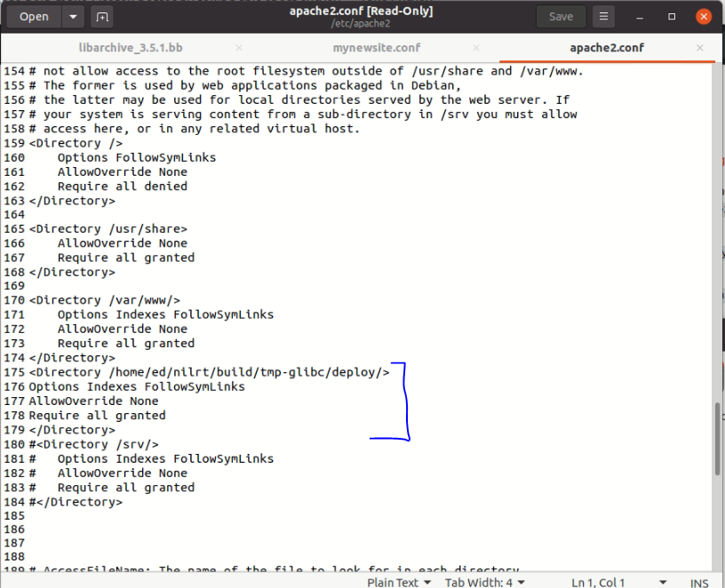Click the vertical scrollbar handle
This screenshot has height=588, width=725.
coord(717,439)
